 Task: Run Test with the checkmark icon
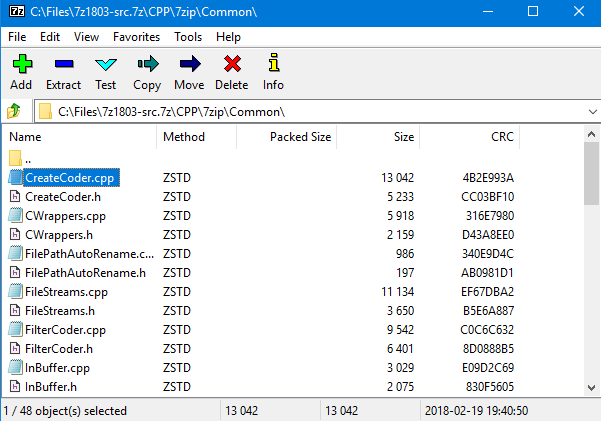106,64
